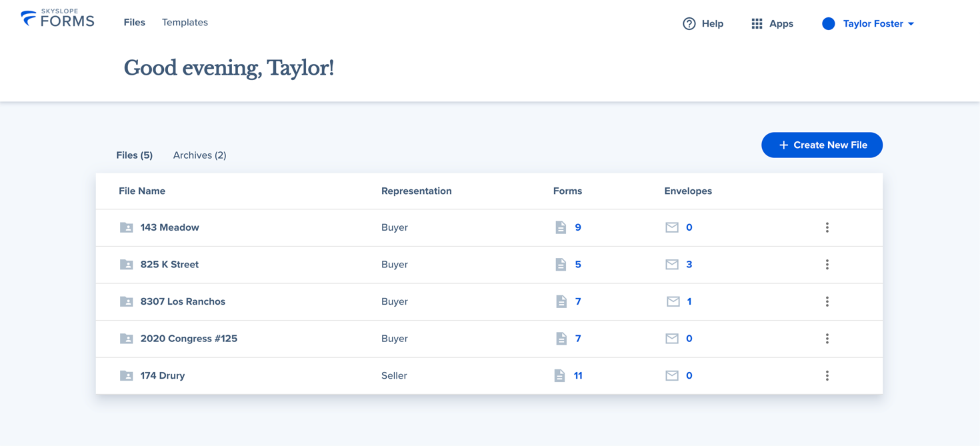The height and width of the screenshot is (446, 980).
Task: Select the Files (5) tab
Action: click(x=134, y=155)
